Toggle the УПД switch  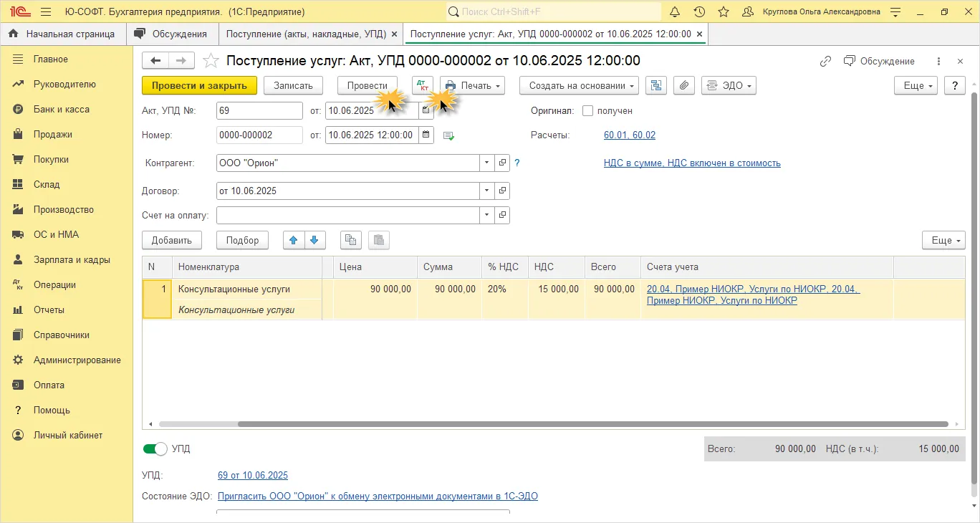155,448
